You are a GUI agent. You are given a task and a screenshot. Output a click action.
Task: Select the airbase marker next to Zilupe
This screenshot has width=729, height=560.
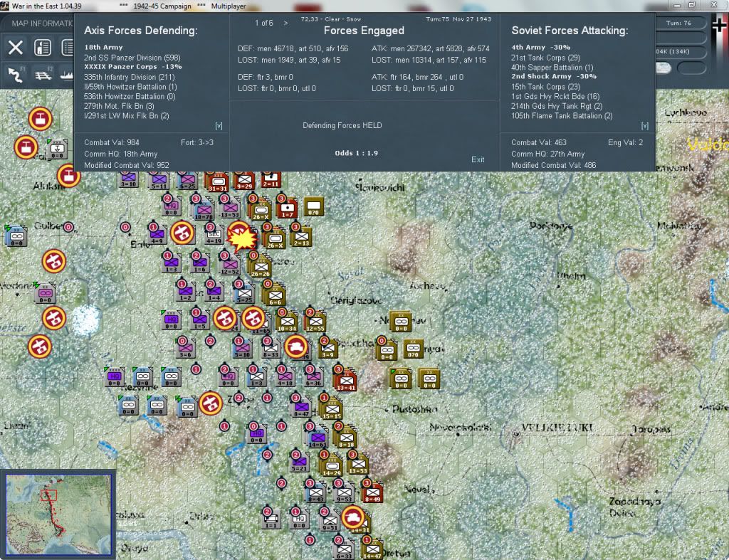(x=210, y=403)
